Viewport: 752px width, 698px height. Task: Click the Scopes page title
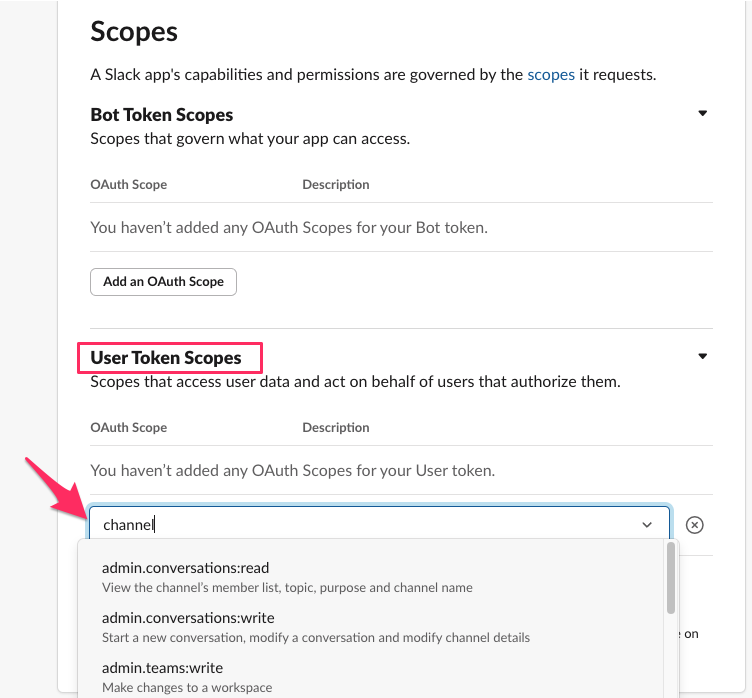point(134,32)
